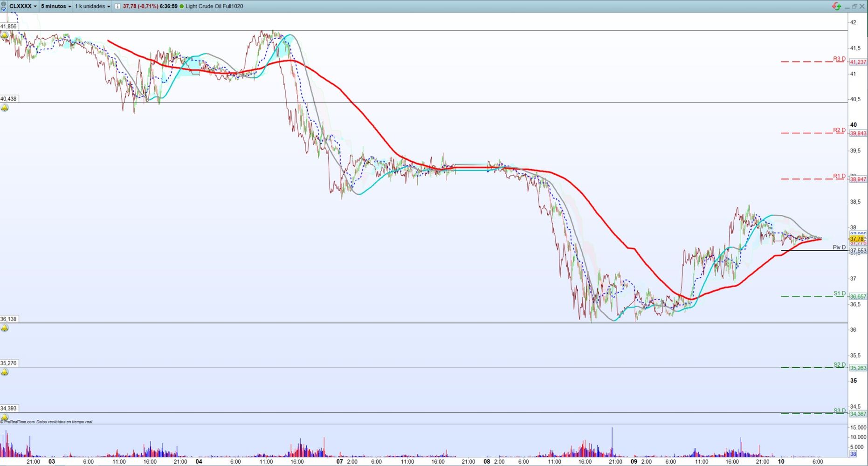
Task: Click the bold 40 price scale label
Action: click(854, 124)
